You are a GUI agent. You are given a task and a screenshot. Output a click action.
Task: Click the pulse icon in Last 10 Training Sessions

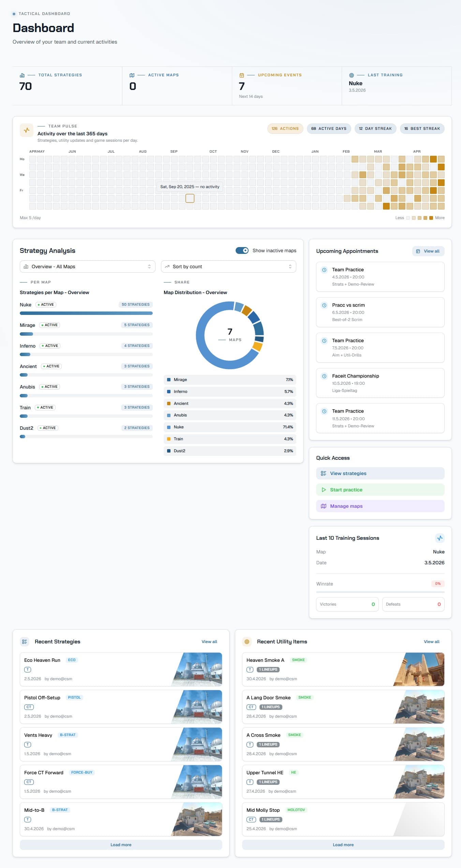pyautogui.click(x=440, y=538)
